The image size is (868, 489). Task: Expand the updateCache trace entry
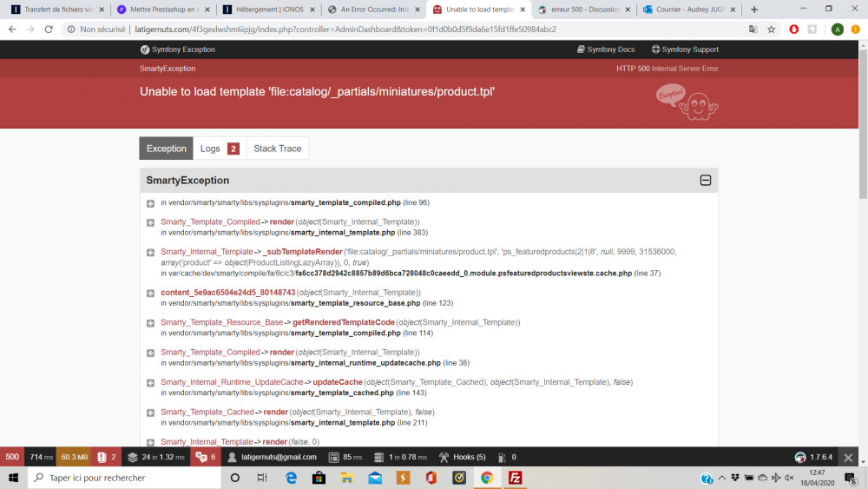pos(150,383)
